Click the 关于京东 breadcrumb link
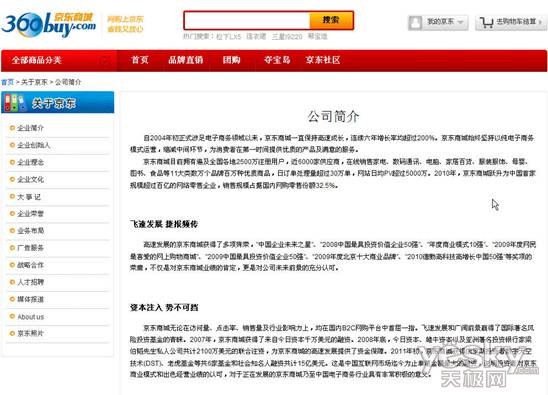 click(34, 82)
